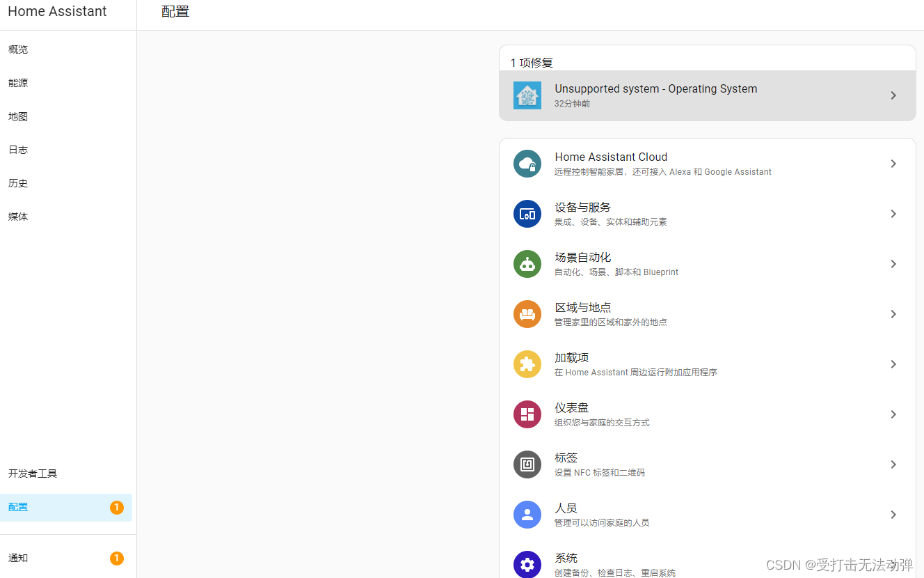Click description 管理家里的区域和家外的地点
Image resolution: width=924 pixels, height=578 pixels.
tap(611, 322)
